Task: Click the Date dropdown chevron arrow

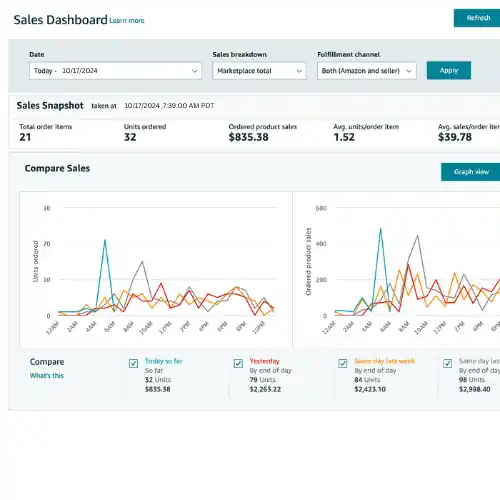Action: 194,71
